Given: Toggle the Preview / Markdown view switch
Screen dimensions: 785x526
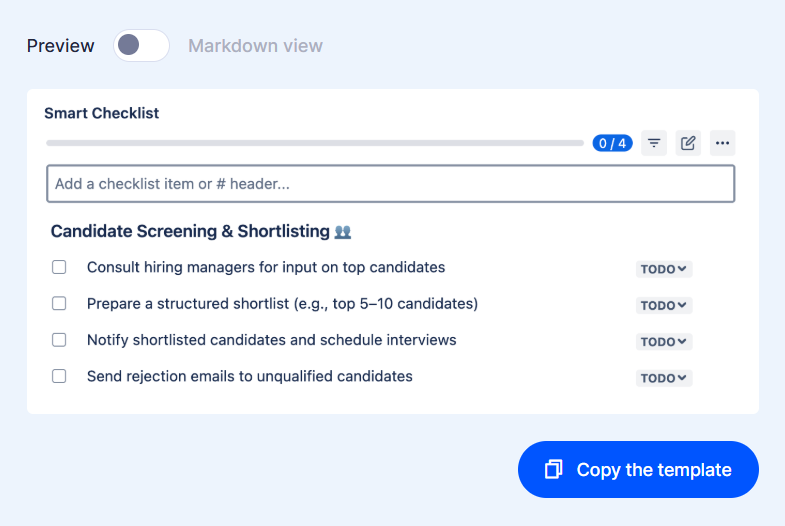Looking at the screenshot, I should click(141, 46).
